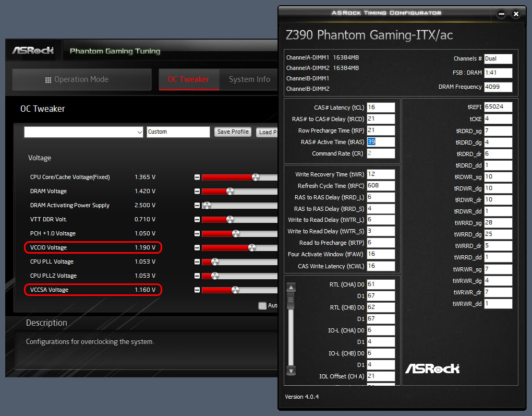Open the System Info tab
This screenshot has width=532, height=416.
click(x=249, y=79)
